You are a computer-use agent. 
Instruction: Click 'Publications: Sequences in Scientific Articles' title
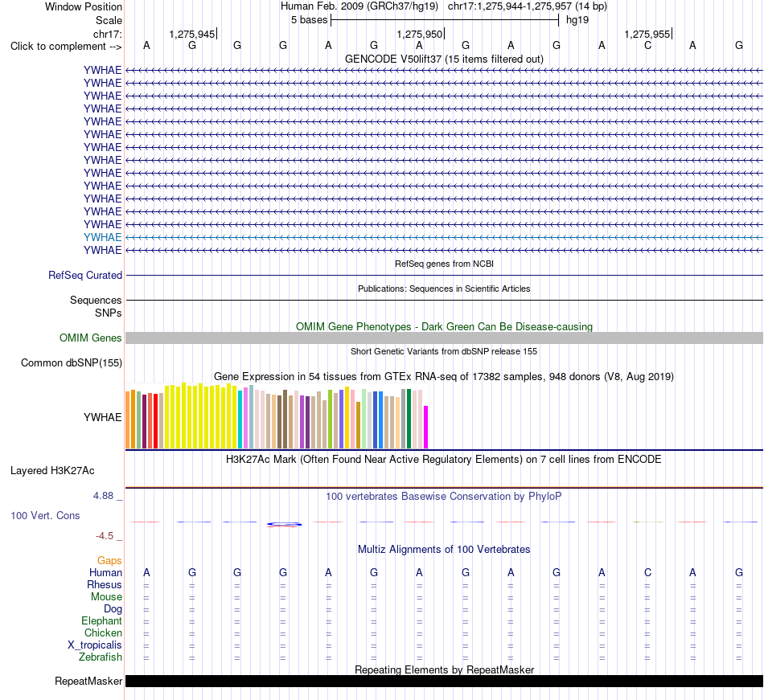click(x=444, y=289)
